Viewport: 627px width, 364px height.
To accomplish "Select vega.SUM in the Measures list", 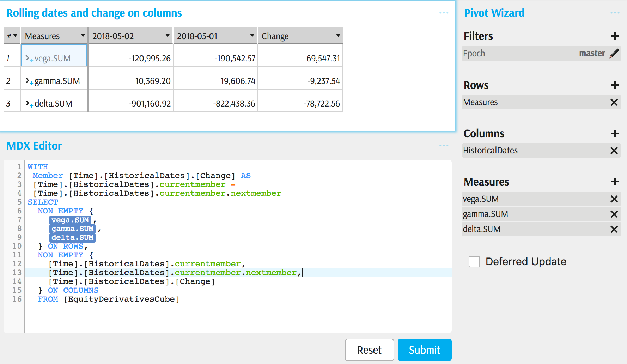I will coord(541,199).
